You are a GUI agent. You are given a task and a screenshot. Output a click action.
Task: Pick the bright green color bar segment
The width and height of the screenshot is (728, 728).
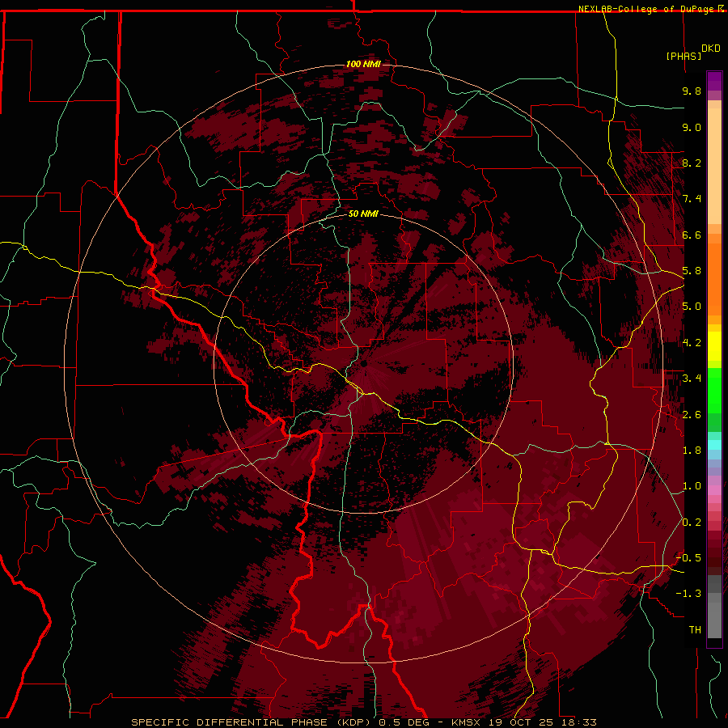pos(714,392)
